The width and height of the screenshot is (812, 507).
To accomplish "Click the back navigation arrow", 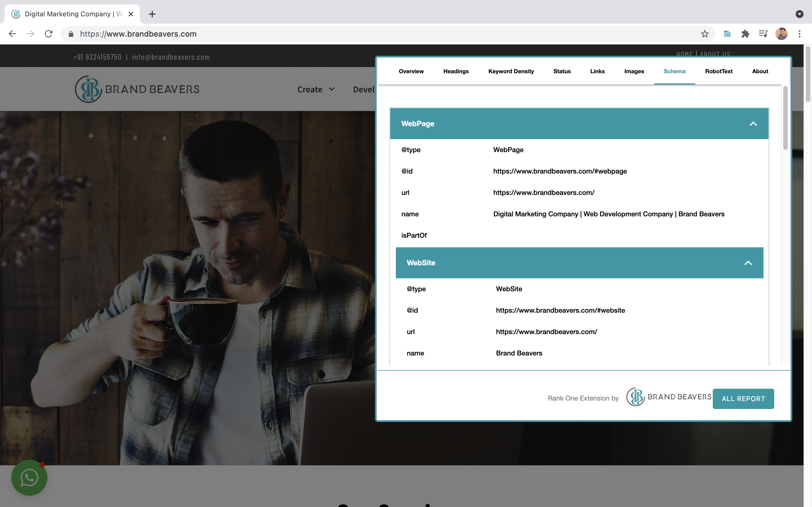I will click(12, 34).
